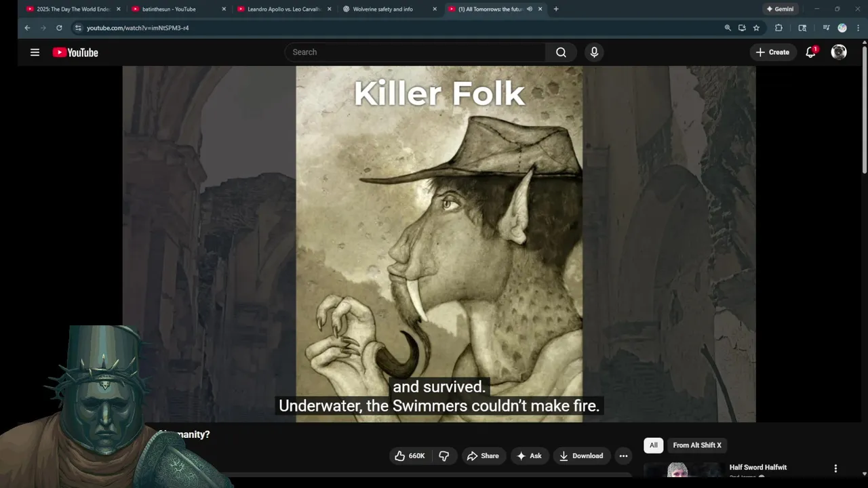Viewport: 868px width, 488px height.
Task: Start voice search with the microphone icon
Action: click(x=594, y=52)
